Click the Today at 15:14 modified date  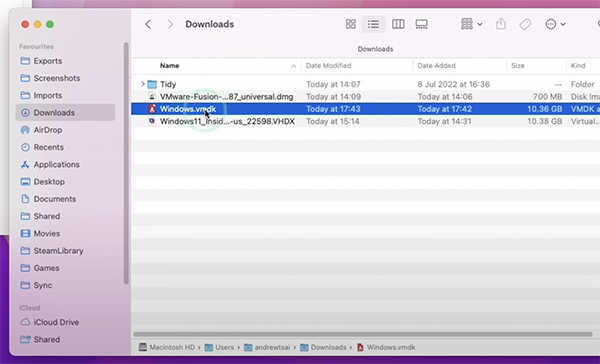click(x=333, y=121)
